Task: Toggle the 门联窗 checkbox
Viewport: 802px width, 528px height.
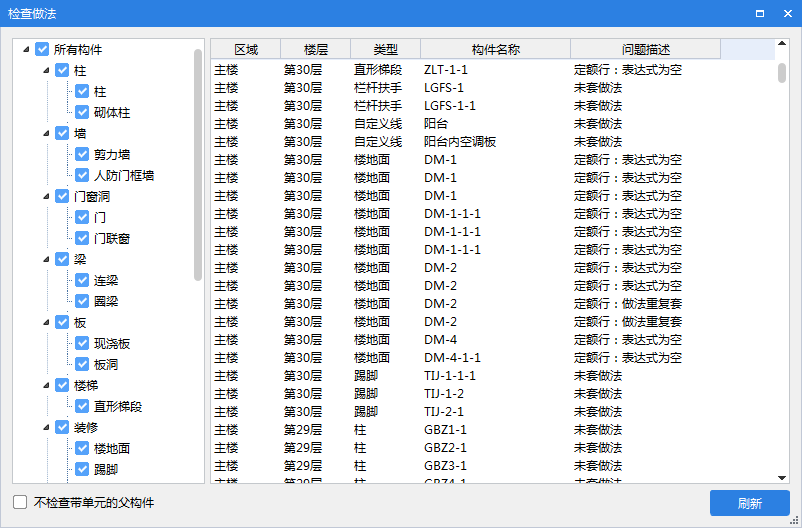Action: [82, 238]
